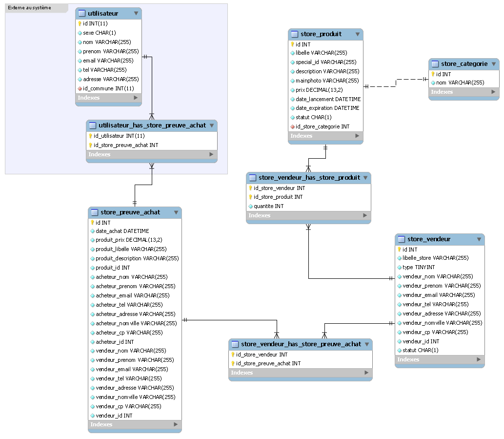
Task: Click diamond icon next to quantite INT
Action: 251,206
